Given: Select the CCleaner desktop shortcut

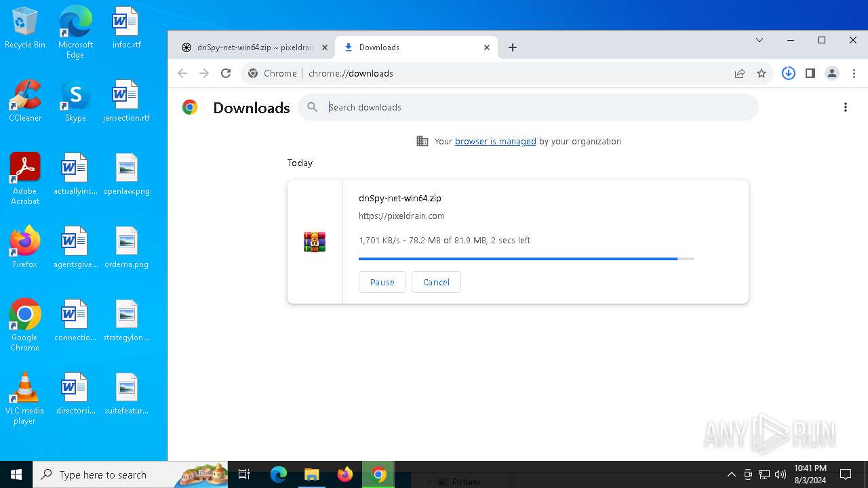Looking at the screenshot, I should (x=25, y=102).
